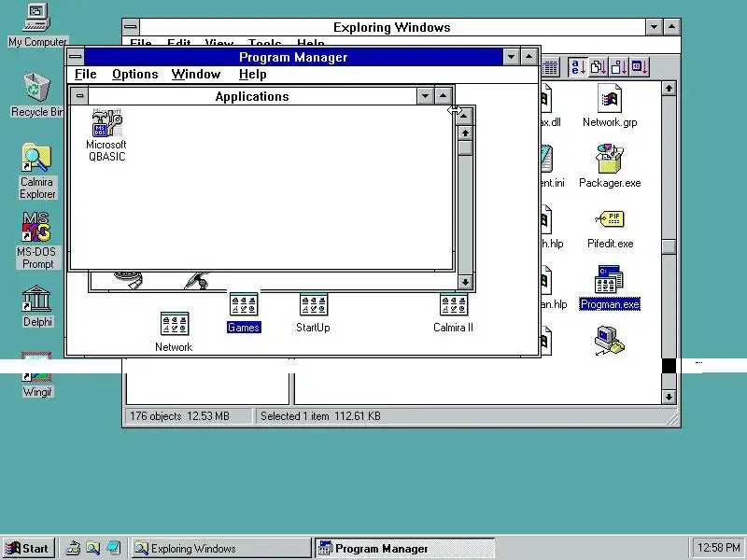The image size is (747, 560).
Task: Switch to Exploring Windows taskbar button
Action: (221, 548)
